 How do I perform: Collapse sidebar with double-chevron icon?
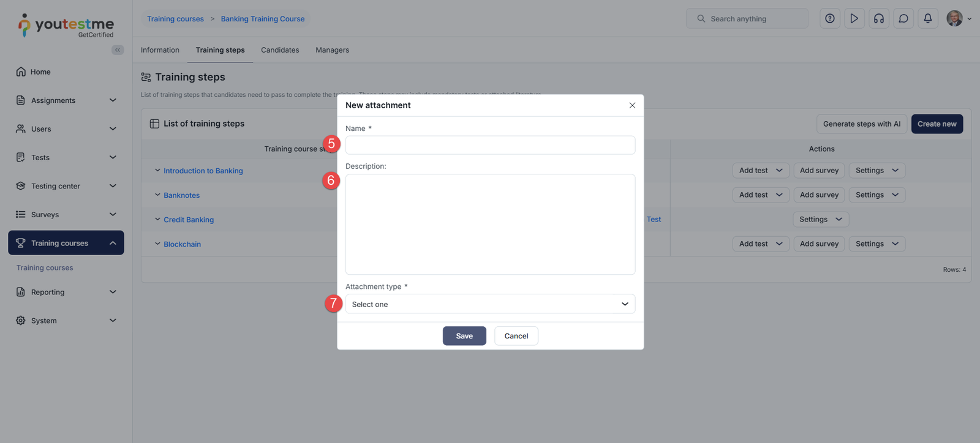(118, 50)
